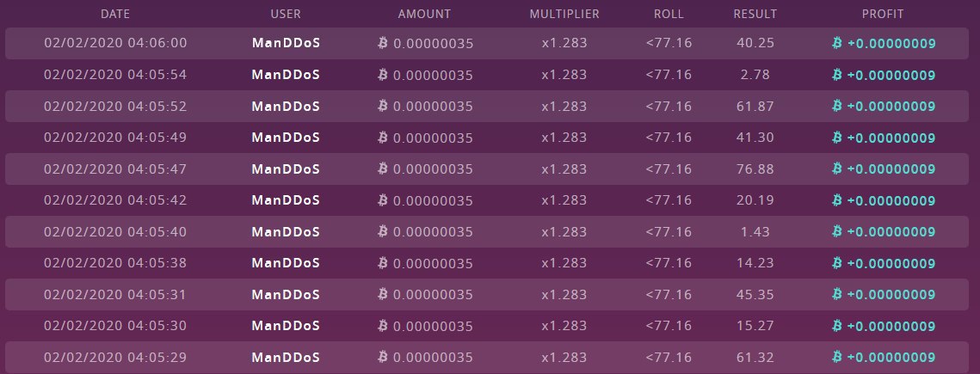980x374 pixels.
Task: Click the amount bitcoin icon in the 04:05:52 row
Action: pos(383,106)
